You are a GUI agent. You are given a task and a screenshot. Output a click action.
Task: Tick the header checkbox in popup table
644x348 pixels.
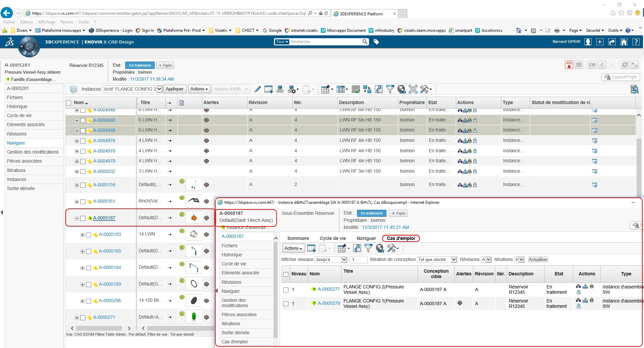click(x=286, y=274)
